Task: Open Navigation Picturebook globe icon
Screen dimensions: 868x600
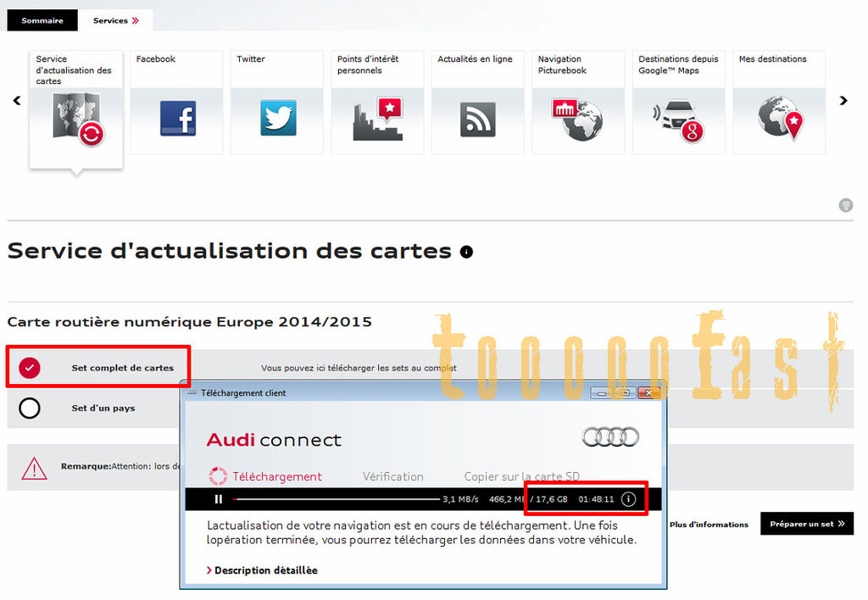Action: [576, 119]
